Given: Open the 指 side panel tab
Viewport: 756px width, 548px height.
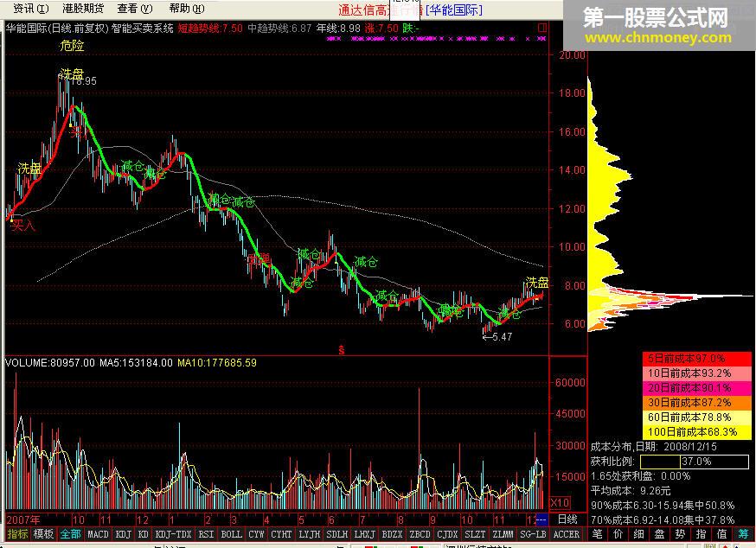Looking at the screenshot, I should pyautogui.click(x=701, y=534).
